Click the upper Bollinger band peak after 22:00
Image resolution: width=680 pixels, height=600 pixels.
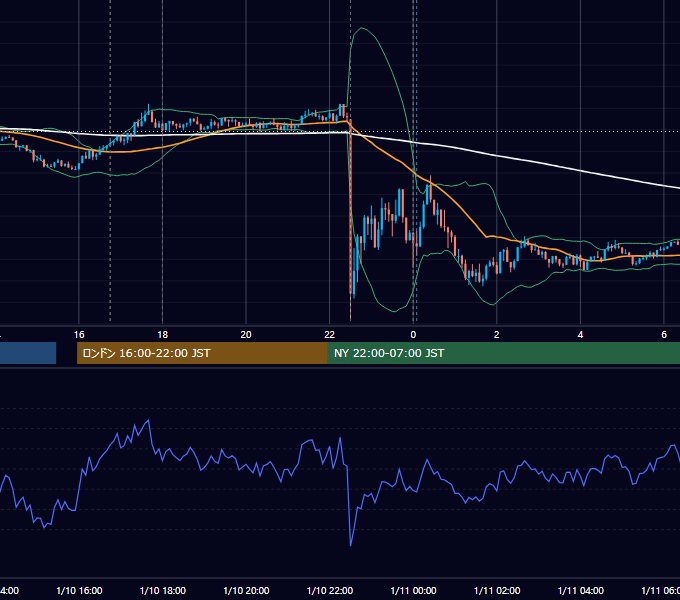361,28
